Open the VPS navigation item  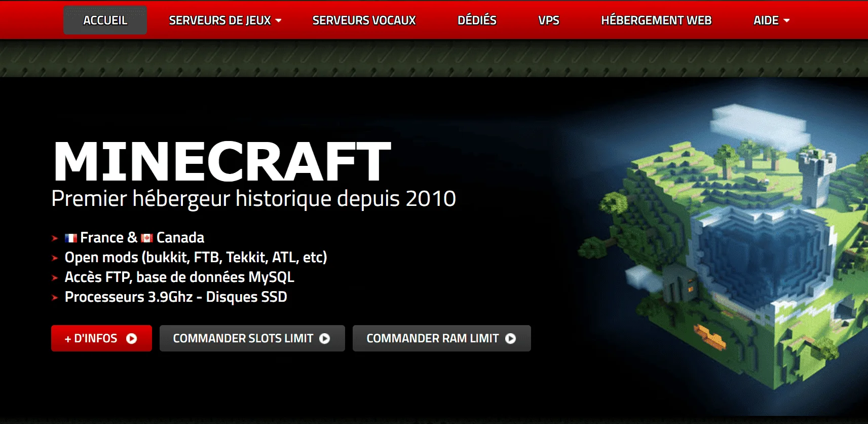tap(549, 20)
